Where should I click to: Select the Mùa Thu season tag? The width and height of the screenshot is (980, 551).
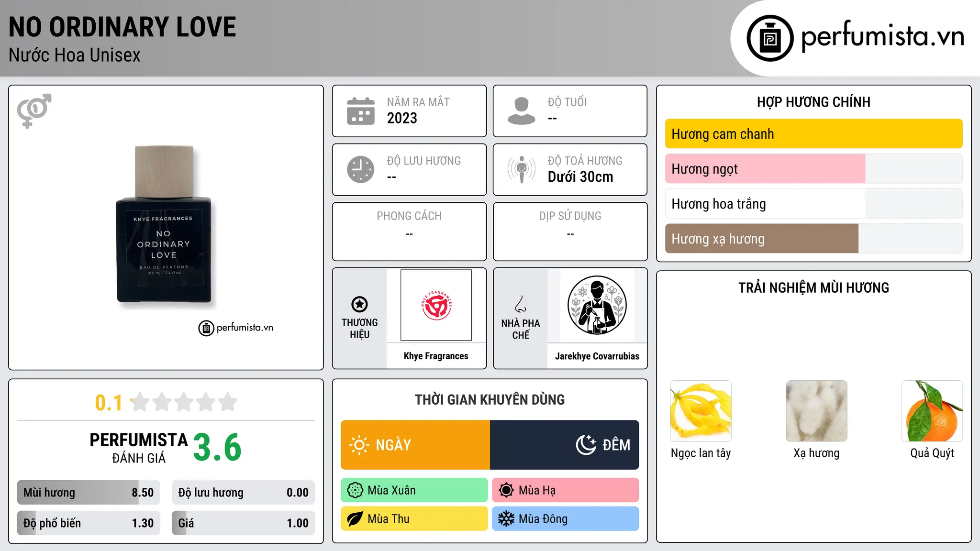click(414, 519)
